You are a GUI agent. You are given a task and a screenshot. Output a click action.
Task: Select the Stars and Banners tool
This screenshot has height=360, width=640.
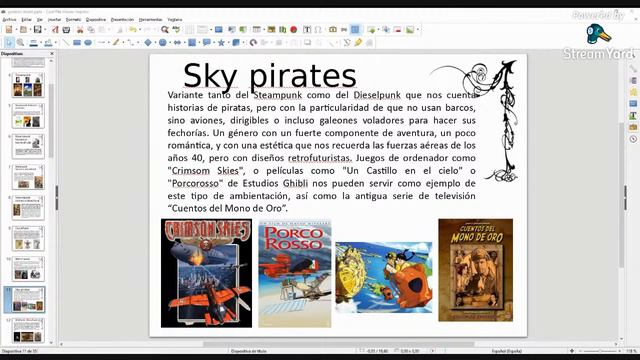click(221, 42)
